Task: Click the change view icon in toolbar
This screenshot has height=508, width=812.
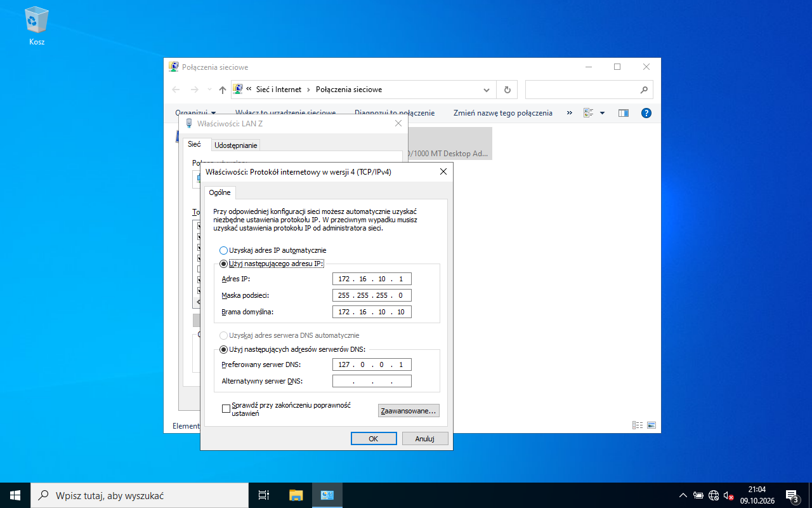Action: (x=588, y=113)
